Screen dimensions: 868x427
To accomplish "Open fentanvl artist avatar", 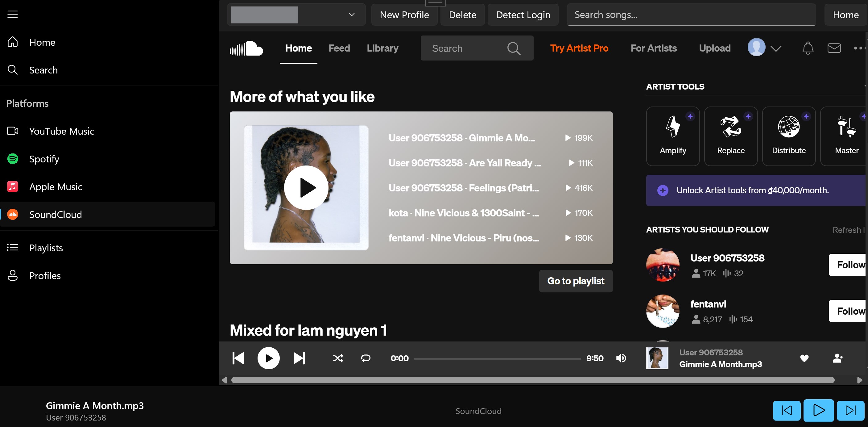I will click(663, 311).
